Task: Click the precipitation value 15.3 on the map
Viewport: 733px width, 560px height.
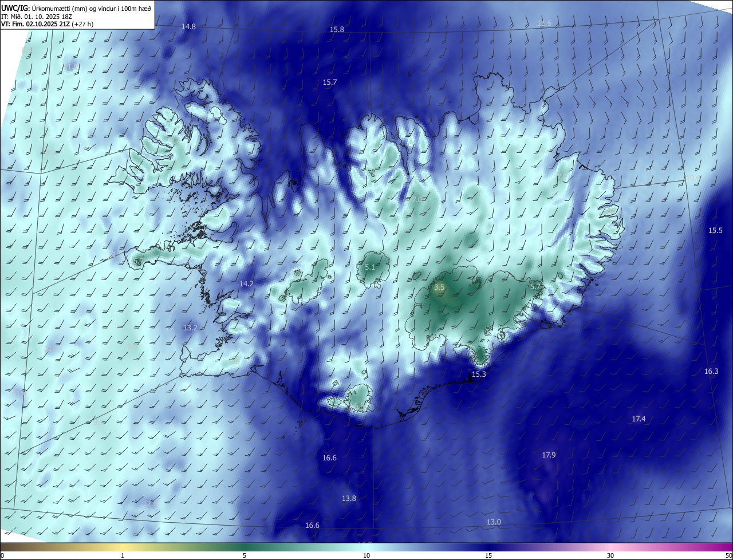Action: (x=479, y=374)
